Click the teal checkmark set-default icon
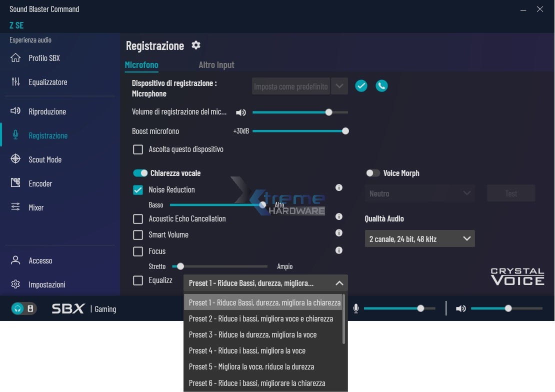 [x=361, y=86]
